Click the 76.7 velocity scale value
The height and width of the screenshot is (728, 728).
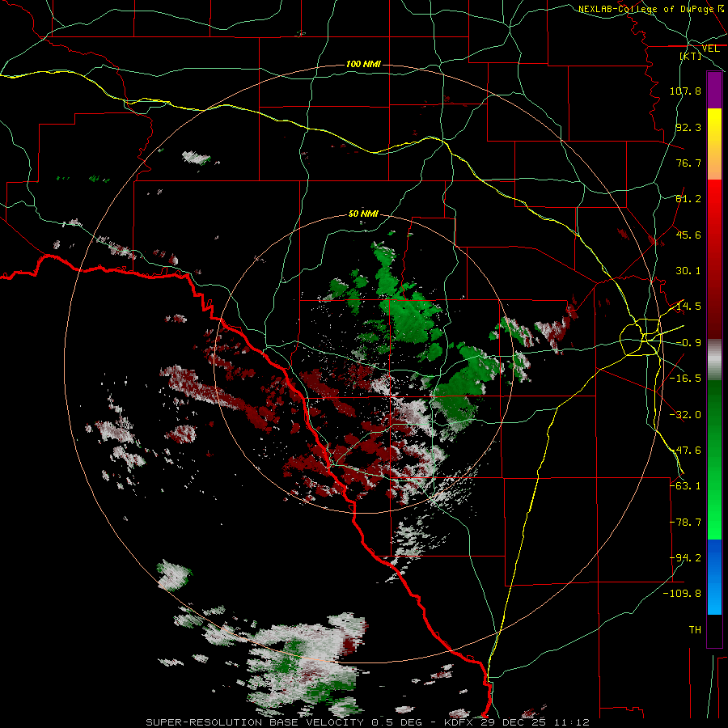688,163
